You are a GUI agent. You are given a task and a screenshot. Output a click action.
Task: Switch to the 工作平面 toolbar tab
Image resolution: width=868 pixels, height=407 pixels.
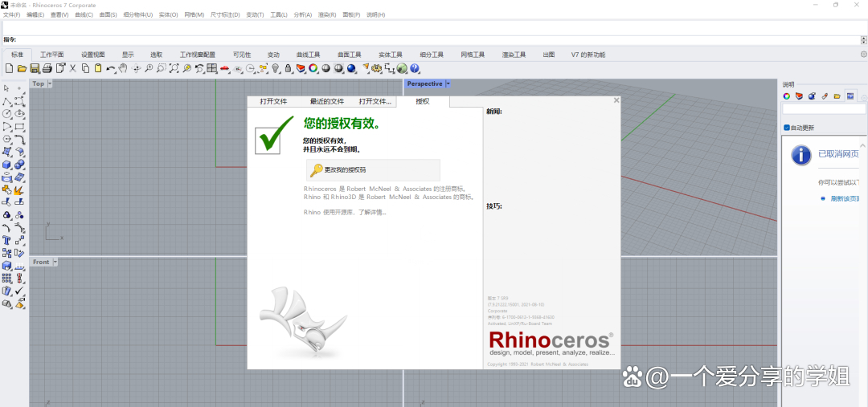click(52, 55)
